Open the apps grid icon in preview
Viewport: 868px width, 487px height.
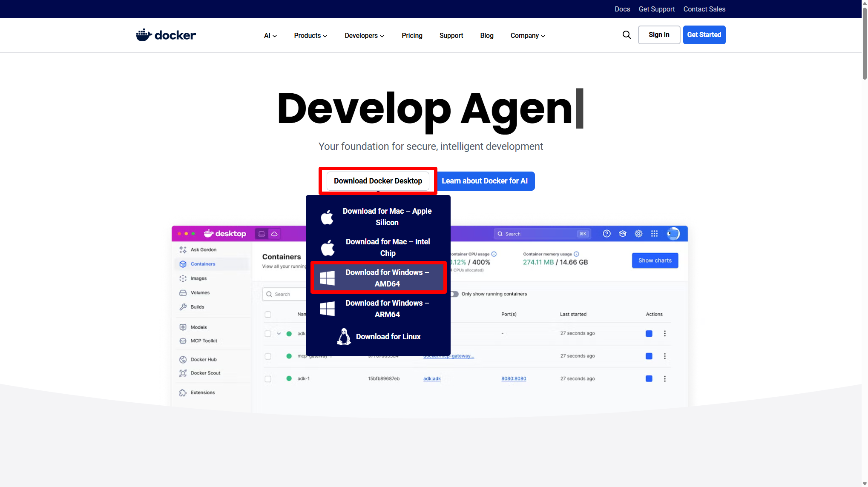(654, 234)
